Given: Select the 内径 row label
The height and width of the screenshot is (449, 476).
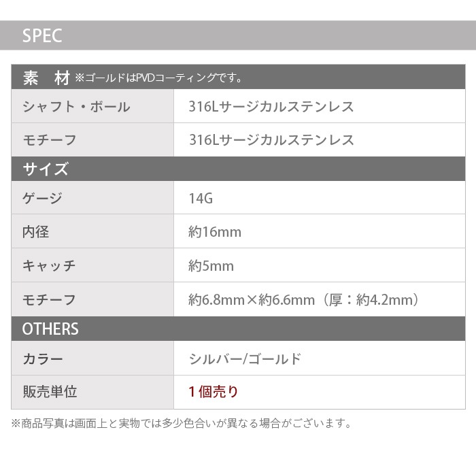Looking at the screenshot, I should [x=36, y=232].
